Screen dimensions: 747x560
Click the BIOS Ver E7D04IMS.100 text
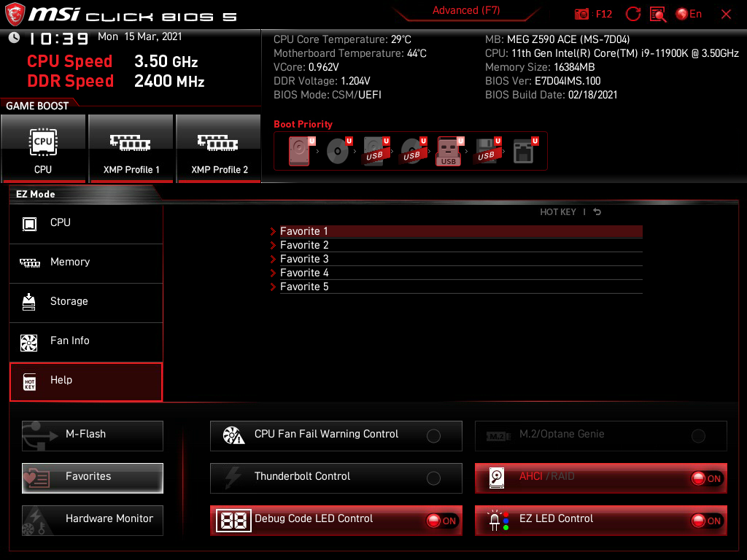click(543, 81)
